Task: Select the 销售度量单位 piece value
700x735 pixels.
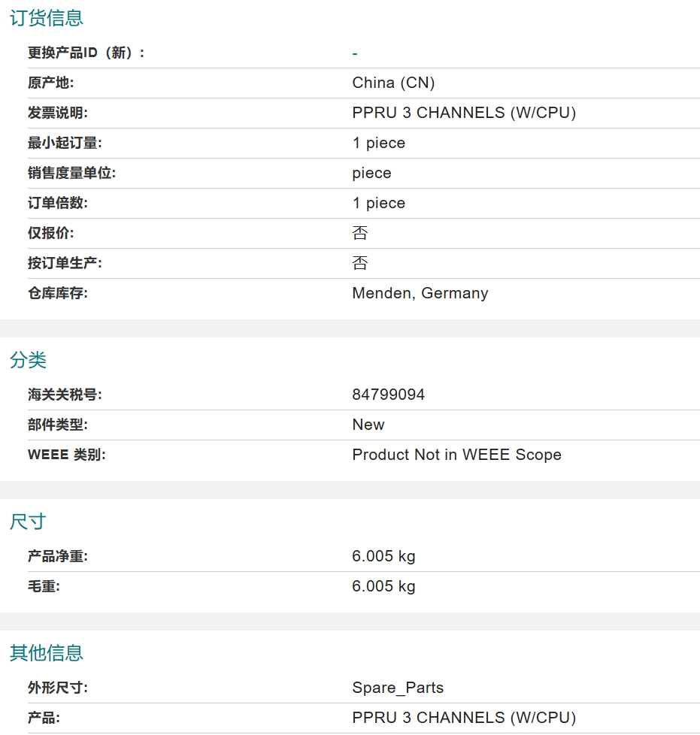Action: pyautogui.click(x=371, y=173)
